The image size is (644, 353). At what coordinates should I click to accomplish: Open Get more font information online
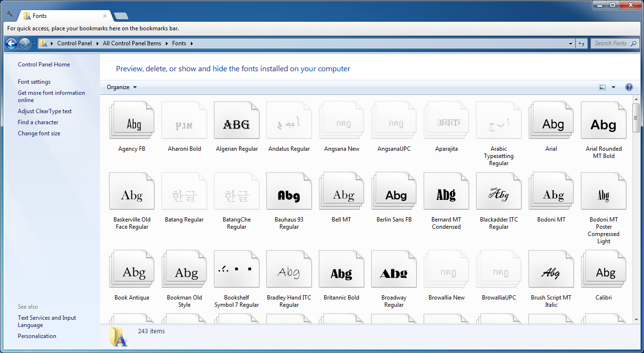[51, 96]
